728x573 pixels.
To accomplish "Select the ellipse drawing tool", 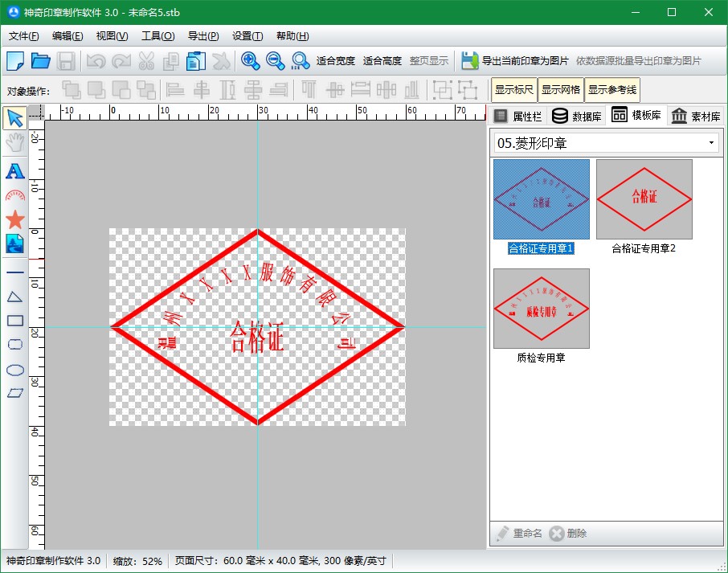I will point(14,370).
